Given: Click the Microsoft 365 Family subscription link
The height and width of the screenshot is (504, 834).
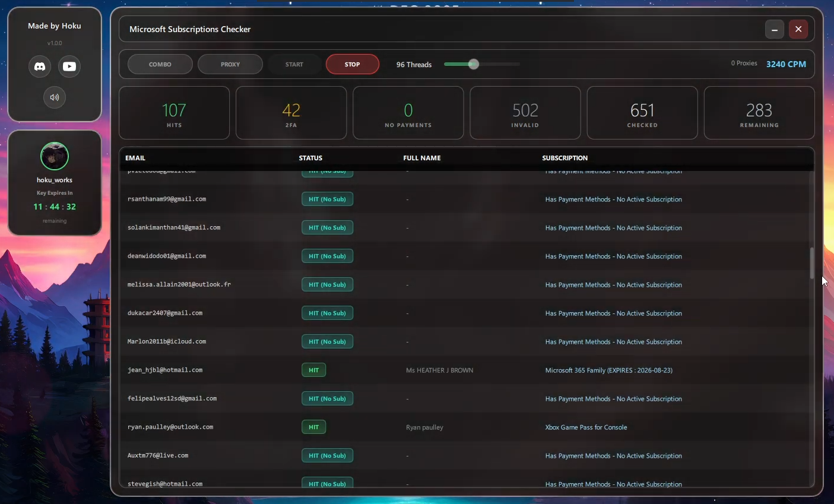Looking at the screenshot, I should click(608, 370).
